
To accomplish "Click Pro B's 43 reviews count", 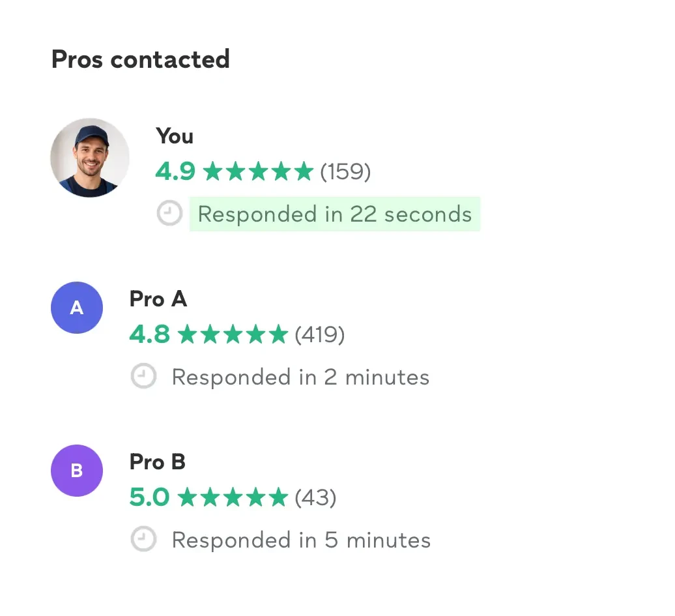I will point(315,497).
